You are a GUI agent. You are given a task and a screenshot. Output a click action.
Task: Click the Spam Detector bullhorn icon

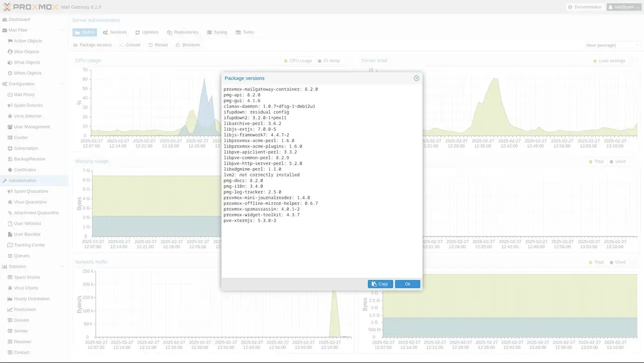pos(10,105)
